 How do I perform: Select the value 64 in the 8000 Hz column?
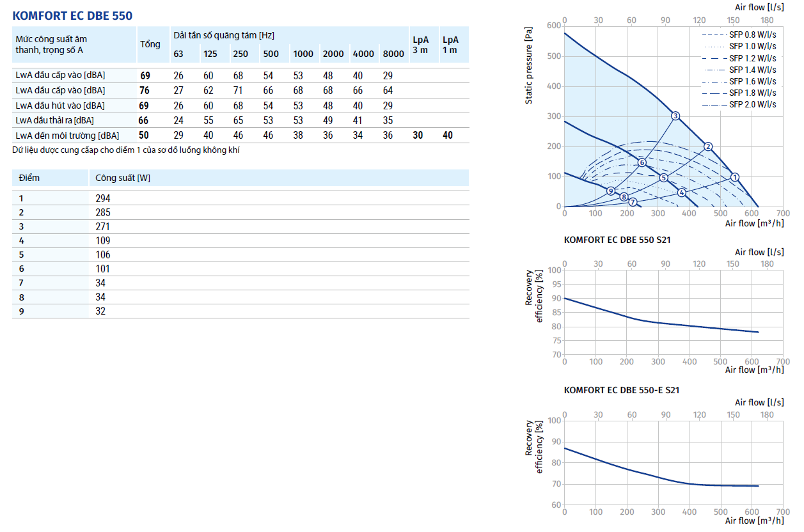pyautogui.click(x=388, y=91)
